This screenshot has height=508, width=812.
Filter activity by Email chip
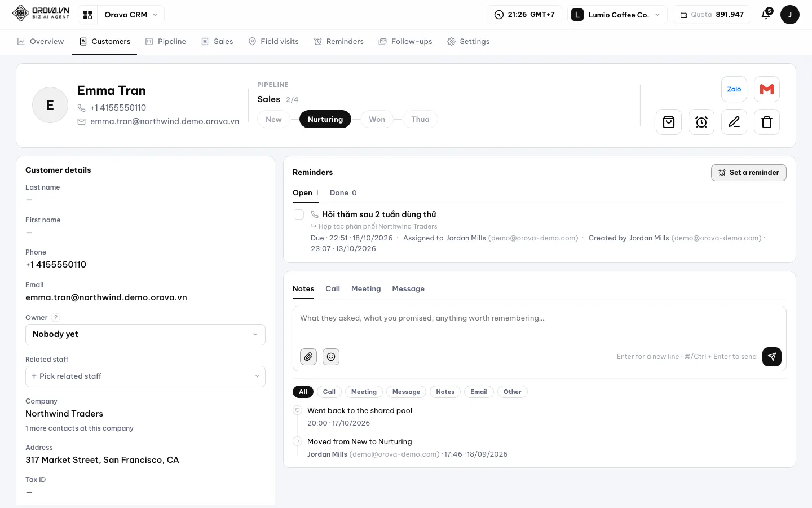[x=479, y=392]
